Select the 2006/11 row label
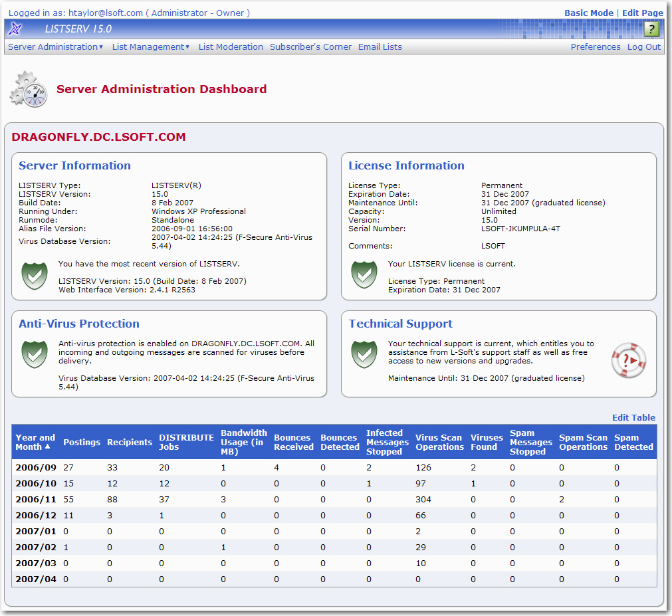 (36, 499)
